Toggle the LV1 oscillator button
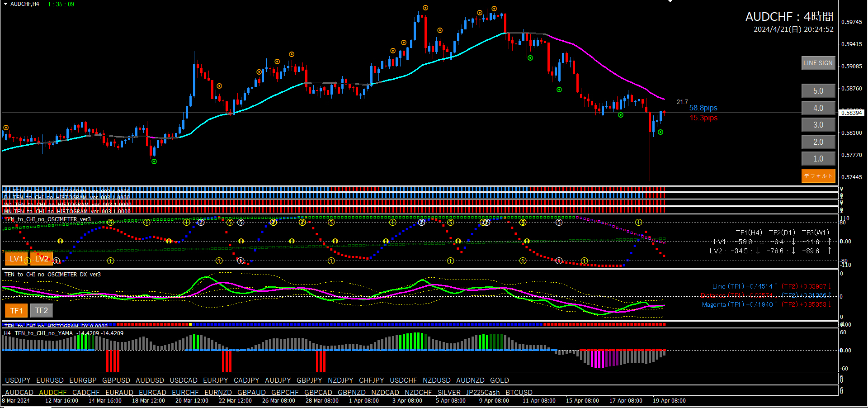This screenshot has width=868, height=408. point(16,259)
